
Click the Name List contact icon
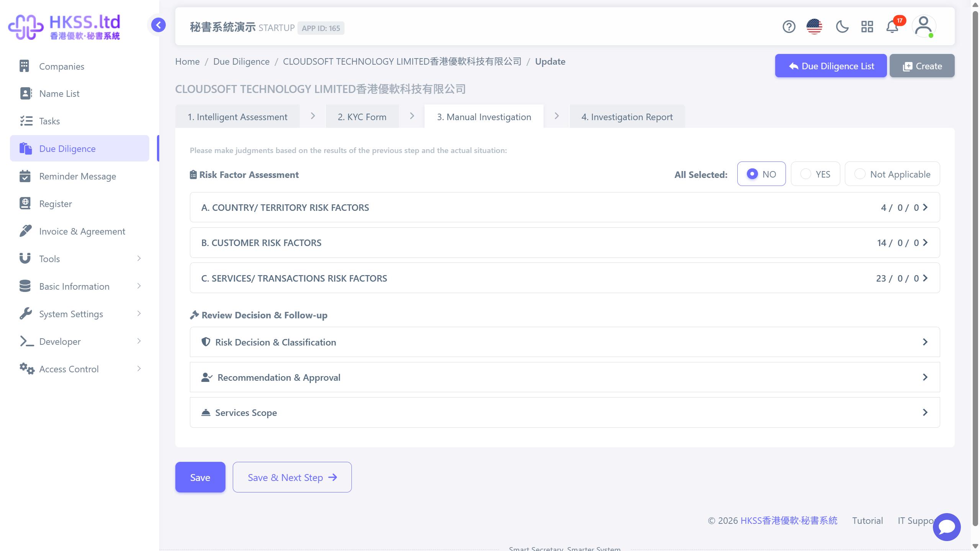25,93
